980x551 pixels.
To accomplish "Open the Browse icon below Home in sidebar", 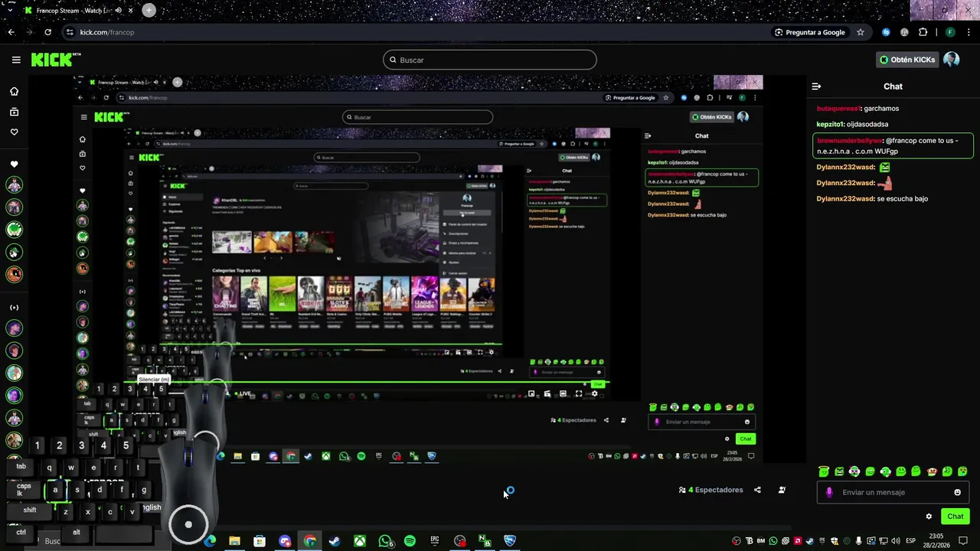I will 14,112.
